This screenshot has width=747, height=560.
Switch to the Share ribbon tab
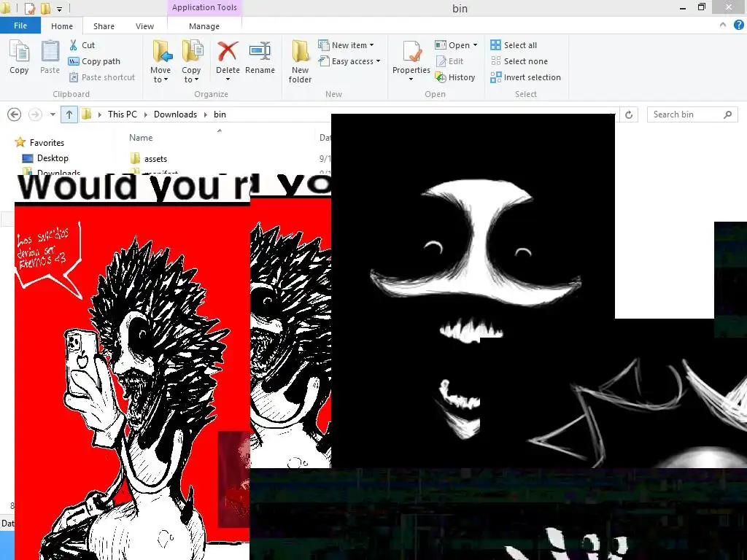pos(104,26)
